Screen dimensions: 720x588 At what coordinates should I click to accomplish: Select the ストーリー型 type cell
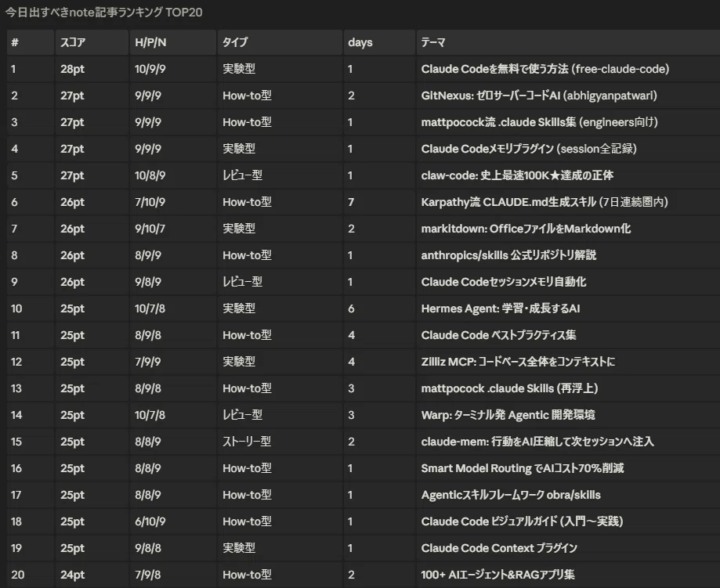pyautogui.click(x=280, y=442)
